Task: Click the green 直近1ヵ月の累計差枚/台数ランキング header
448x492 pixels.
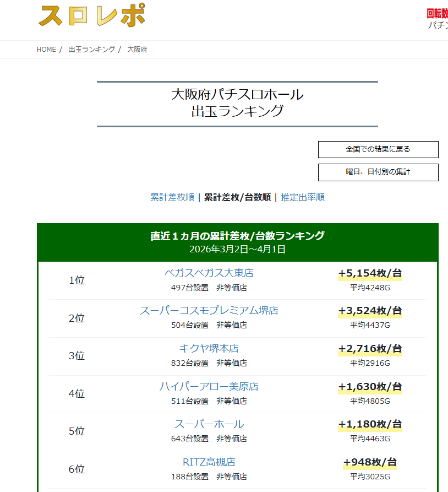Action: pyautogui.click(x=237, y=236)
